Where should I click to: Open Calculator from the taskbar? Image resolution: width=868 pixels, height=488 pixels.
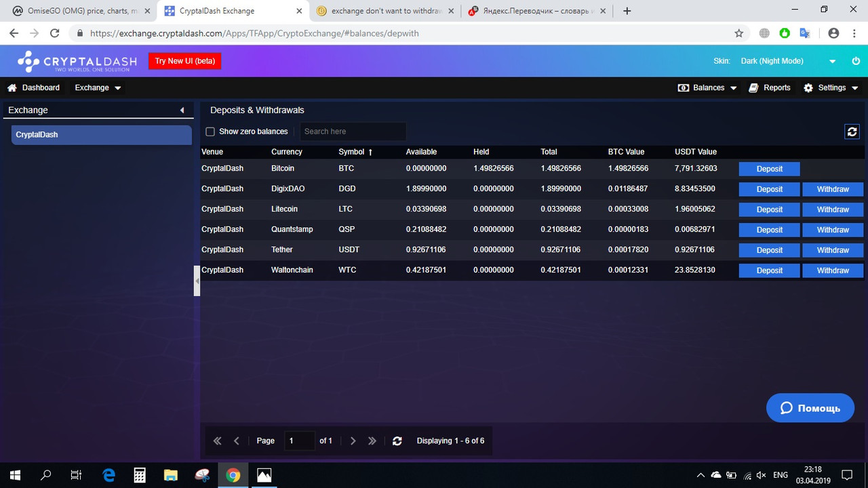[x=140, y=474]
